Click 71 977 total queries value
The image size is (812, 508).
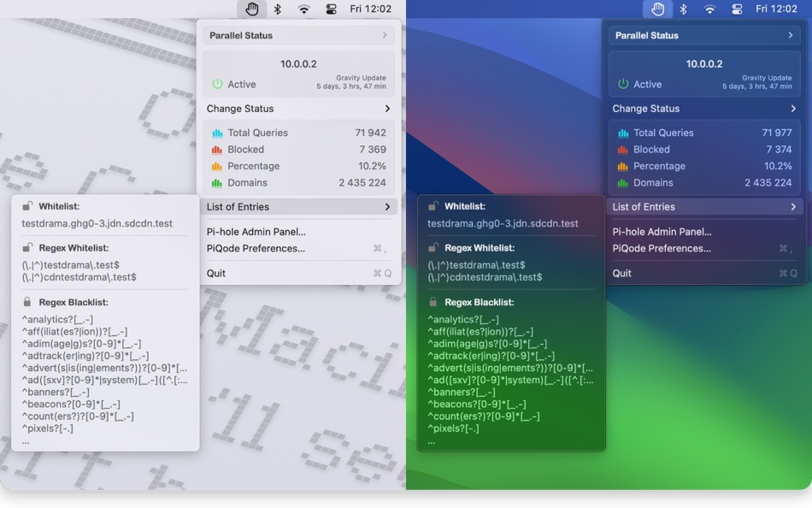(777, 133)
